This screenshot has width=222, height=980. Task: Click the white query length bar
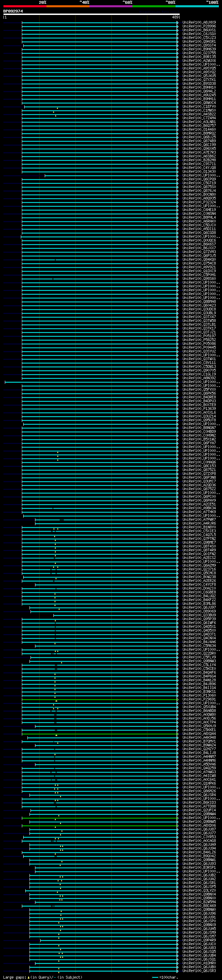click(92, 14)
